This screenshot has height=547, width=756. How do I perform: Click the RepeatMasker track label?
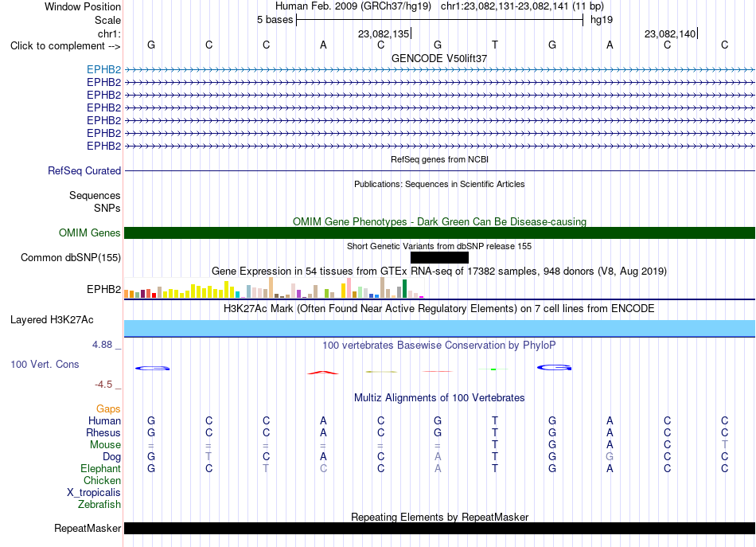[x=88, y=528]
